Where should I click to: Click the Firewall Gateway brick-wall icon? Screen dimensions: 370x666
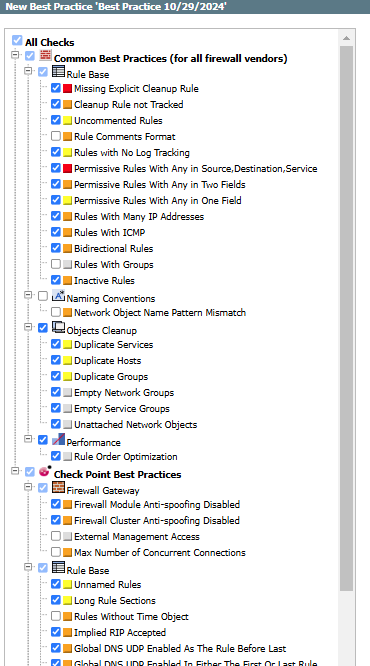(x=58, y=487)
